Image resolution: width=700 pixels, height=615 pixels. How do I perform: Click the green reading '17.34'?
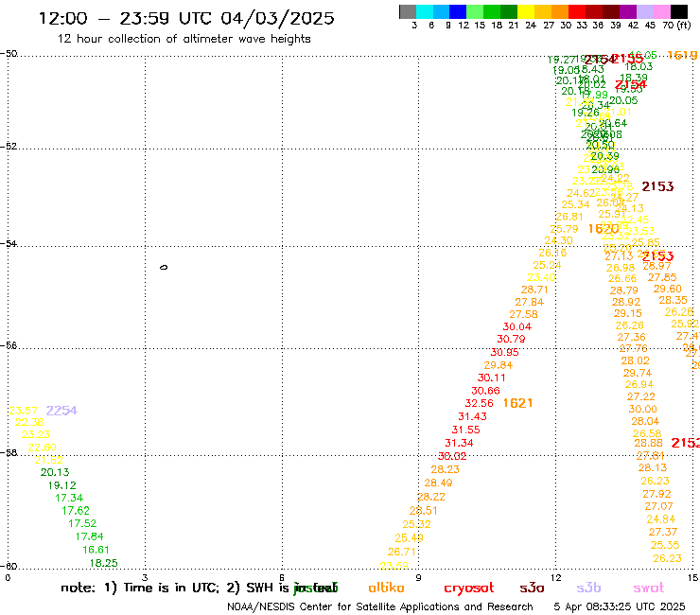69,498
